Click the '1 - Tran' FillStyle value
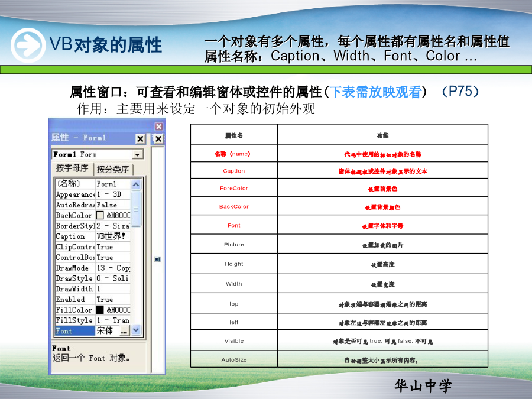 click(x=113, y=320)
